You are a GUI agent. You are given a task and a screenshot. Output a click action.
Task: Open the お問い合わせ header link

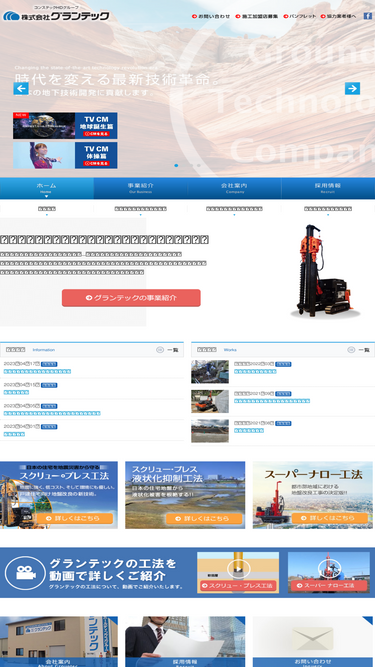(211, 16)
